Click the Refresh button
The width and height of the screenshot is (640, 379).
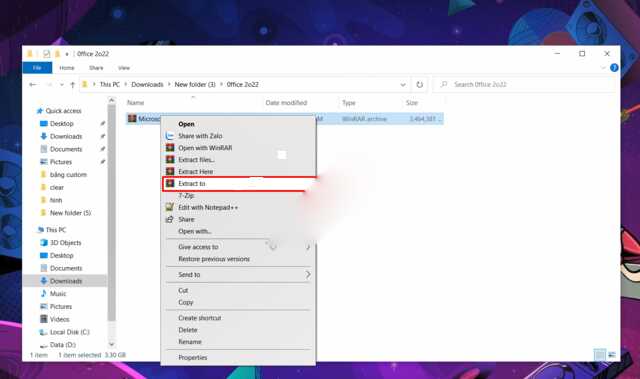419,84
